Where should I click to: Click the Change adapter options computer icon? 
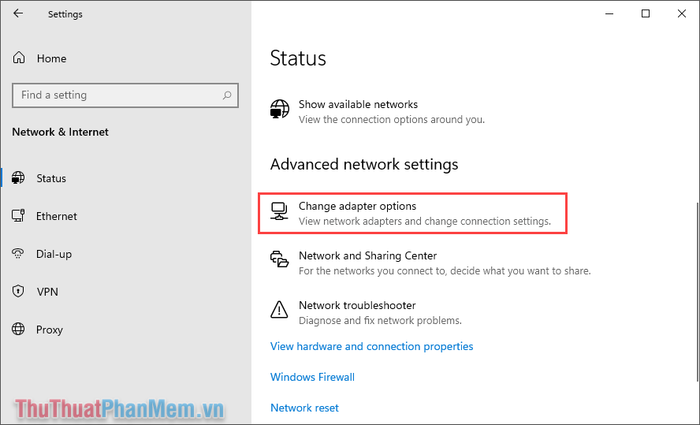(279, 211)
